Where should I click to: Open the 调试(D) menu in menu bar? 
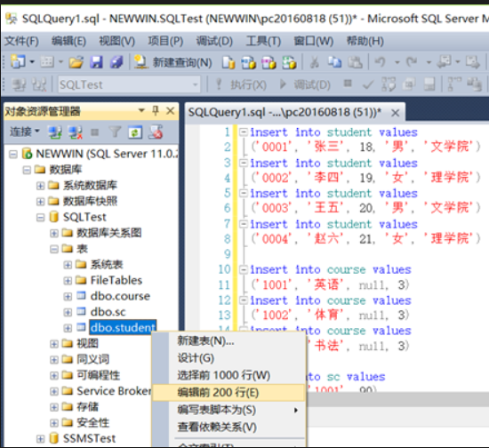tap(214, 41)
